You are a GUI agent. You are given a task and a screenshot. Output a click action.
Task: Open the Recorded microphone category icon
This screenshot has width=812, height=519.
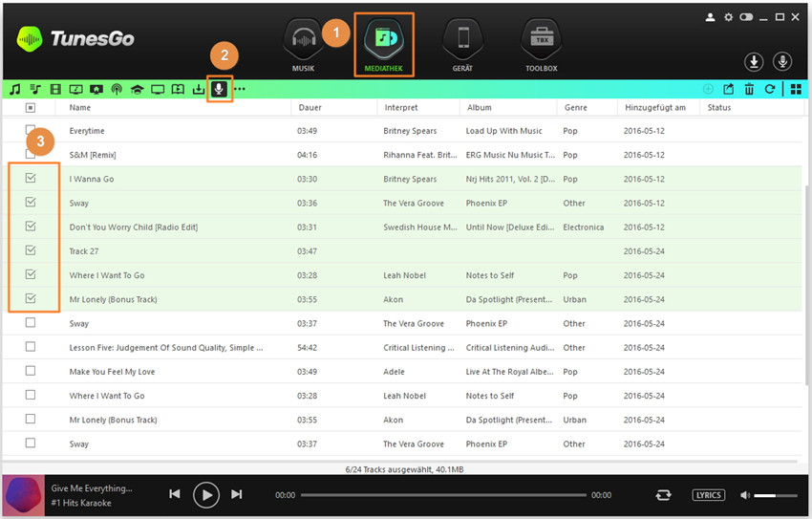coord(219,89)
